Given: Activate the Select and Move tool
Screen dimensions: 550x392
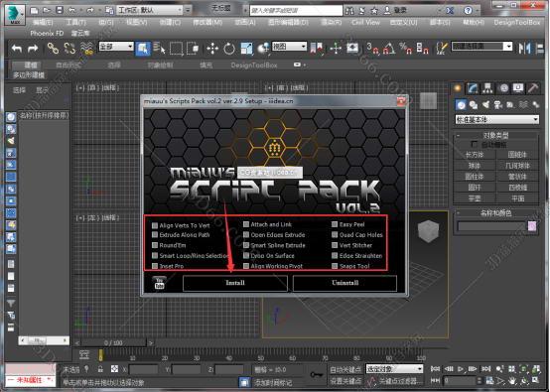Looking at the screenshot, I should [x=212, y=48].
